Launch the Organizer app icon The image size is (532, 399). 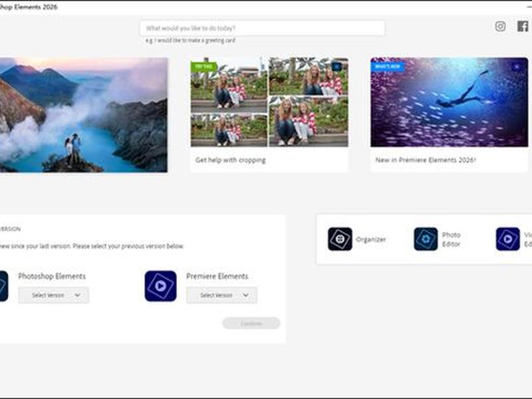(340, 239)
